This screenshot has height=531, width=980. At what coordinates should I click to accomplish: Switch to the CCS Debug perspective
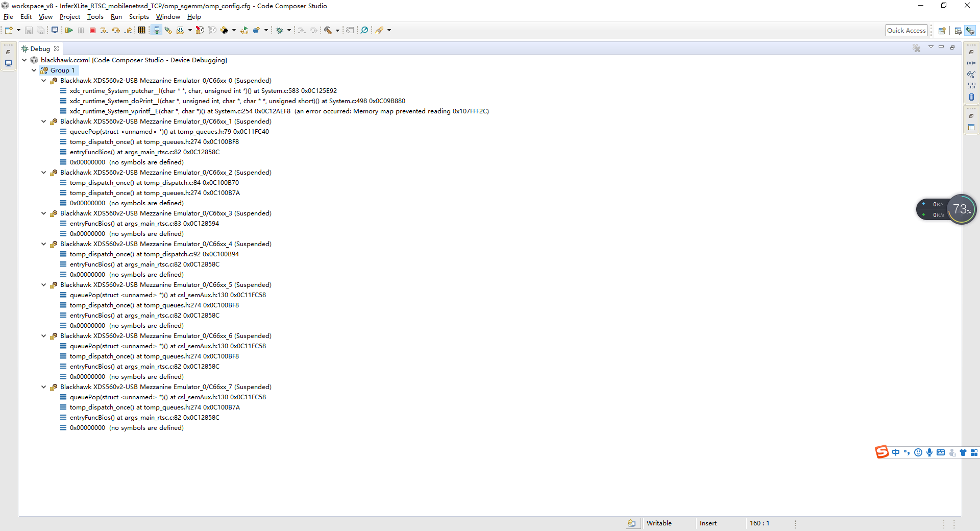(970, 31)
